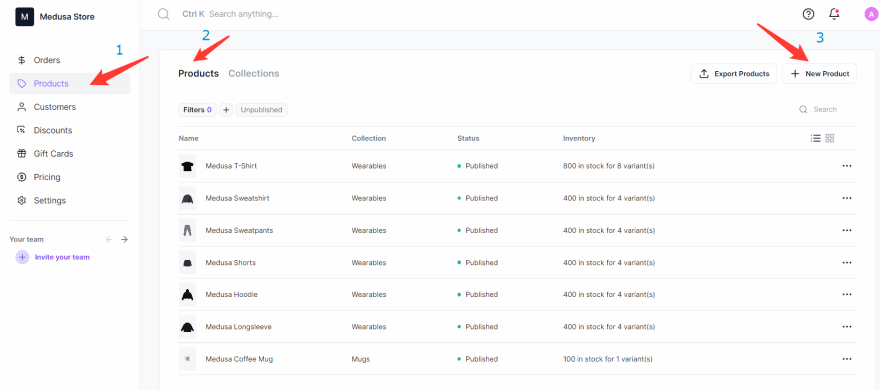Click the Collection column header
880x390 pixels.
tap(369, 138)
